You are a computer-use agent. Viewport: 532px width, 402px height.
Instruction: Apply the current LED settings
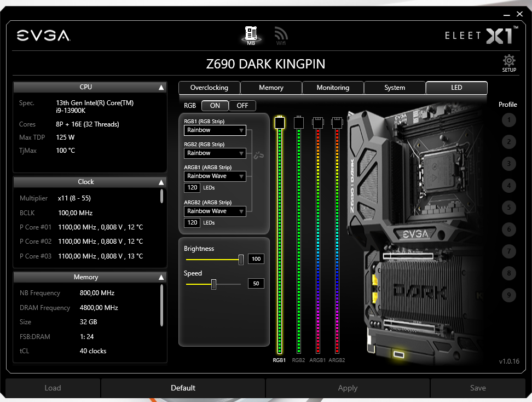348,388
